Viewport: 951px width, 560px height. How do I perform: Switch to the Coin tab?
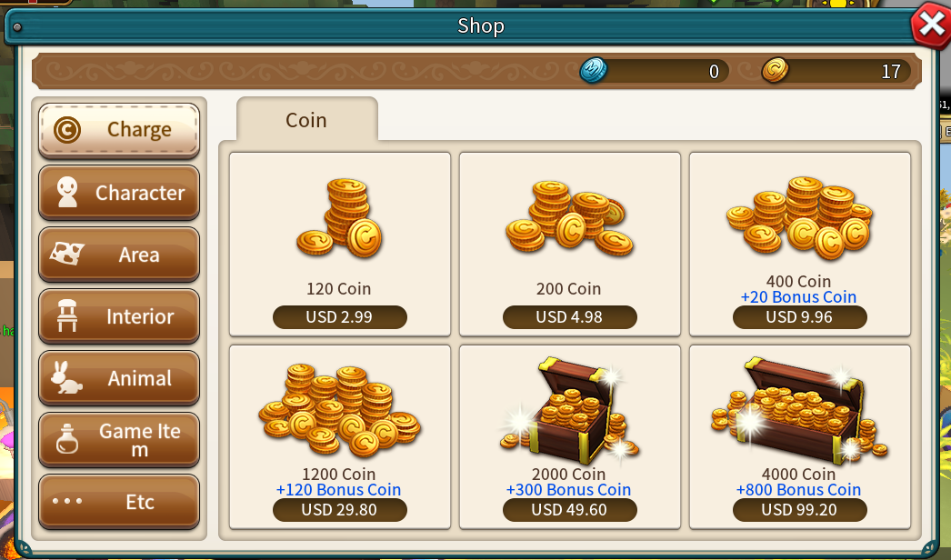click(307, 119)
